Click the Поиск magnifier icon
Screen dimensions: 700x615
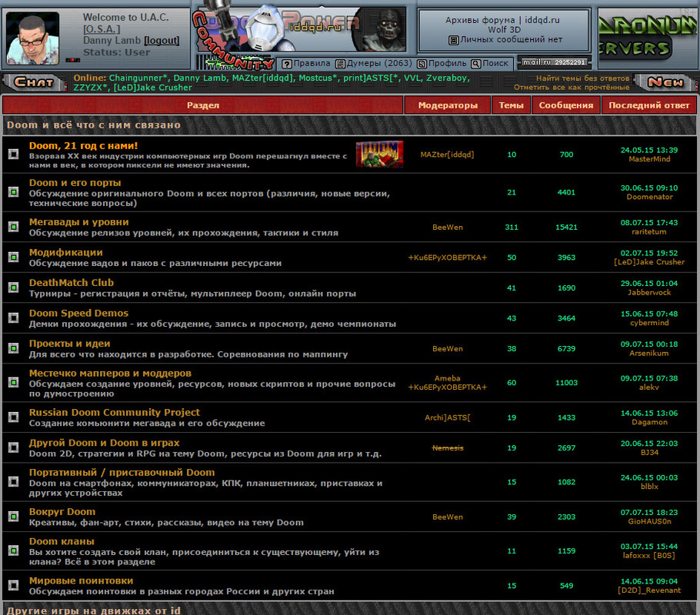pyautogui.click(x=476, y=65)
